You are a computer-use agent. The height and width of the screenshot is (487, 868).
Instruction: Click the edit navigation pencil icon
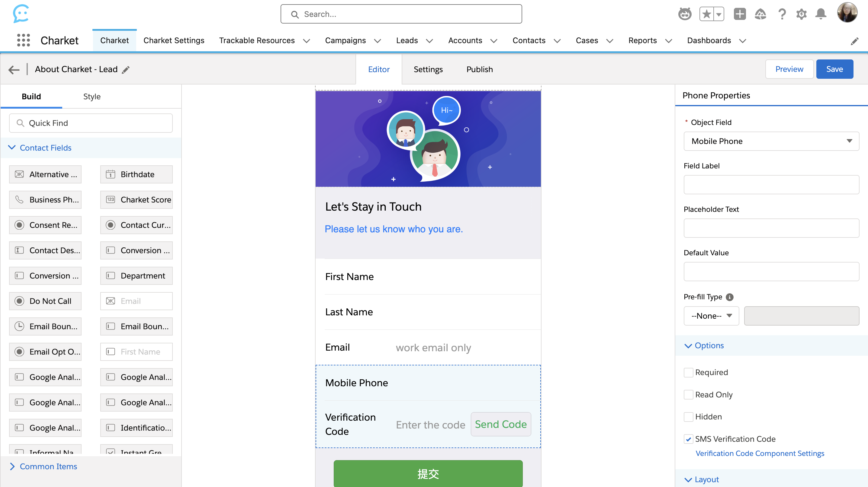854,41
